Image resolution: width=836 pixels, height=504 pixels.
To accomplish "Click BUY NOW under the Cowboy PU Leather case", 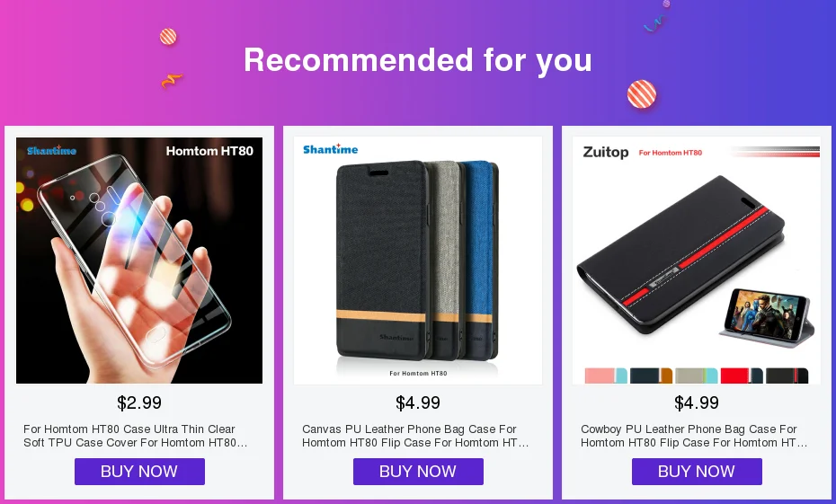I will (x=697, y=472).
